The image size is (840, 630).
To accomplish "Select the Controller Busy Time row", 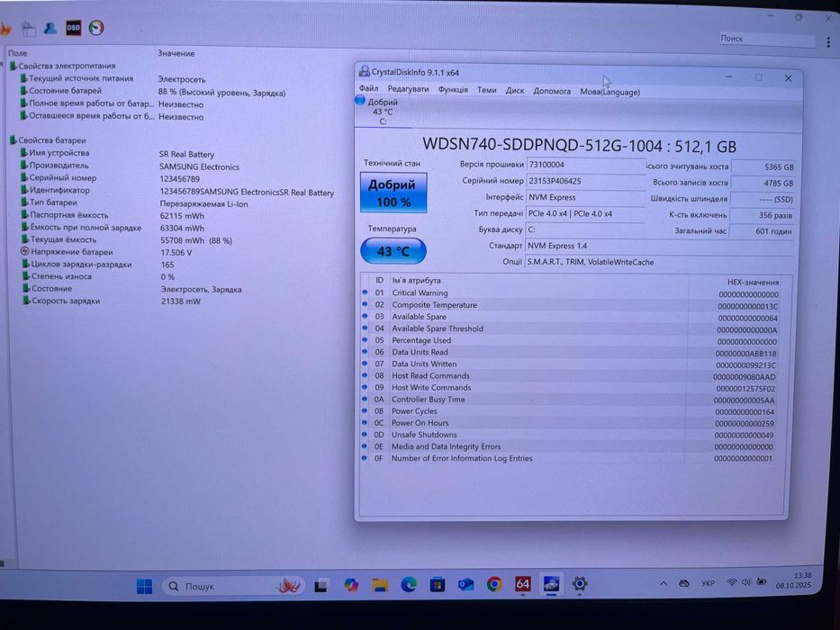I will [571, 400].
